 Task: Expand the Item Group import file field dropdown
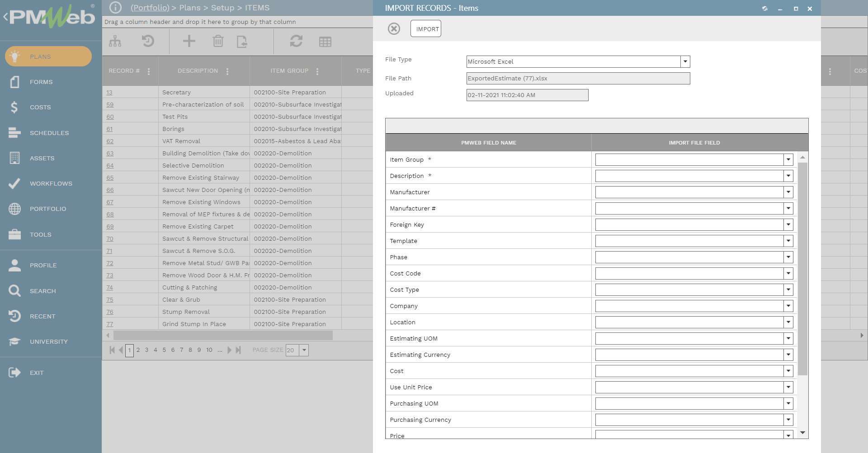tap(788, 159)
